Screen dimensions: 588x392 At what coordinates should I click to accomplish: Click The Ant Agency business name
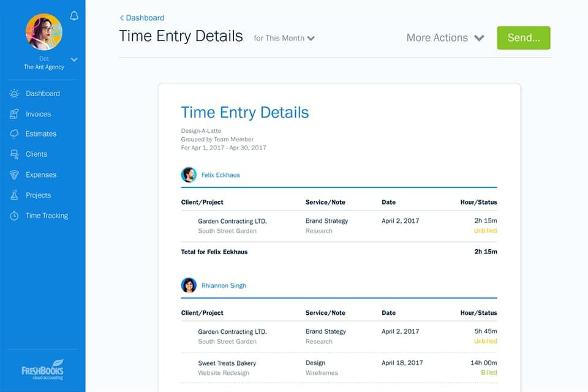tap(44, 67)
